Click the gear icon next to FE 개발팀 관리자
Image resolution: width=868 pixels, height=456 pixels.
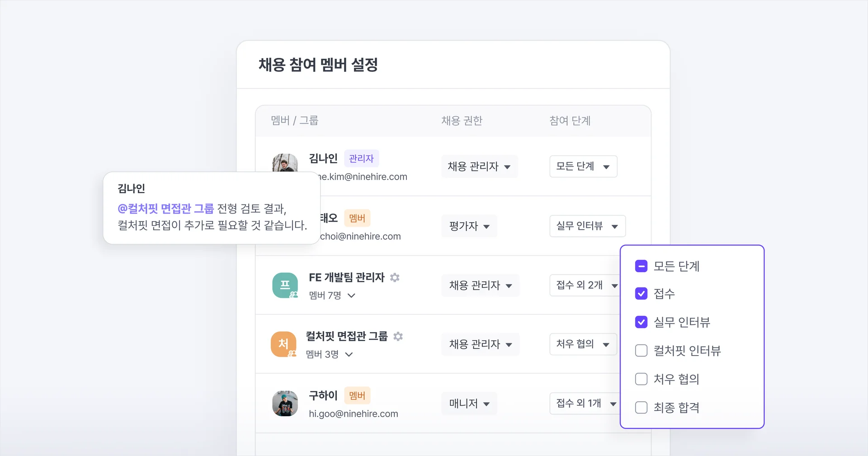[x=395, y=277]
